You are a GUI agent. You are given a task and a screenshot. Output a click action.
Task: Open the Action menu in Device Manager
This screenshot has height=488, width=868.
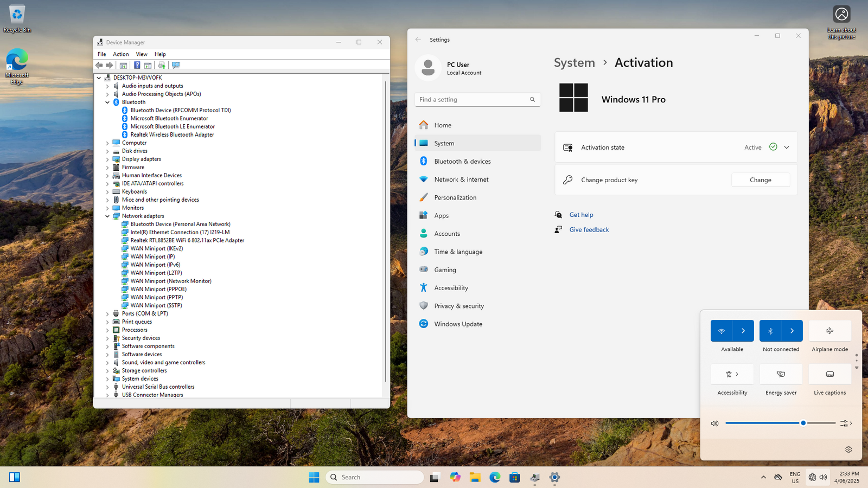click(120, 54)
